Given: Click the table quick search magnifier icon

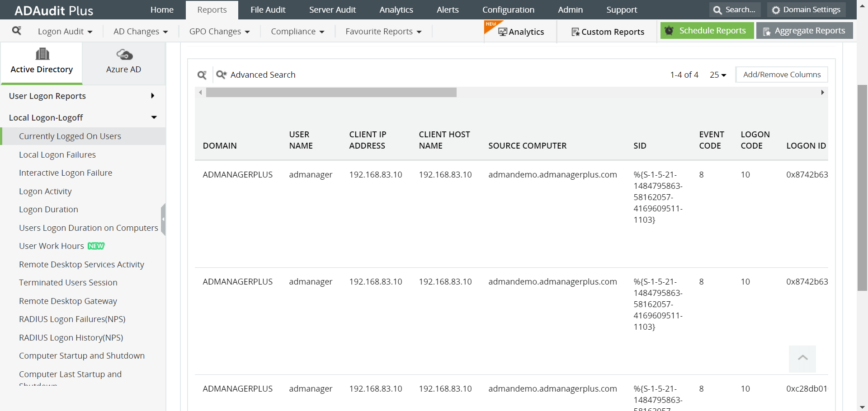Looking at the screenshot, I should 202,75.
